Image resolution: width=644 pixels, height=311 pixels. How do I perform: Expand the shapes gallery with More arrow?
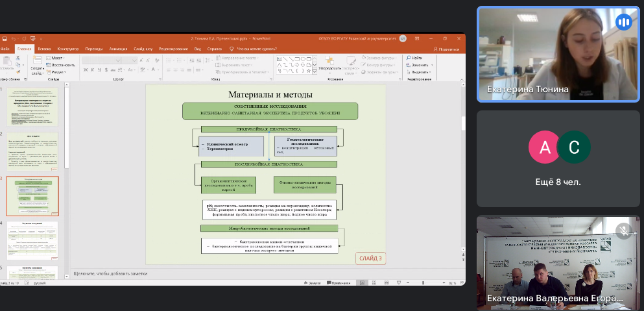coord(315,71)
